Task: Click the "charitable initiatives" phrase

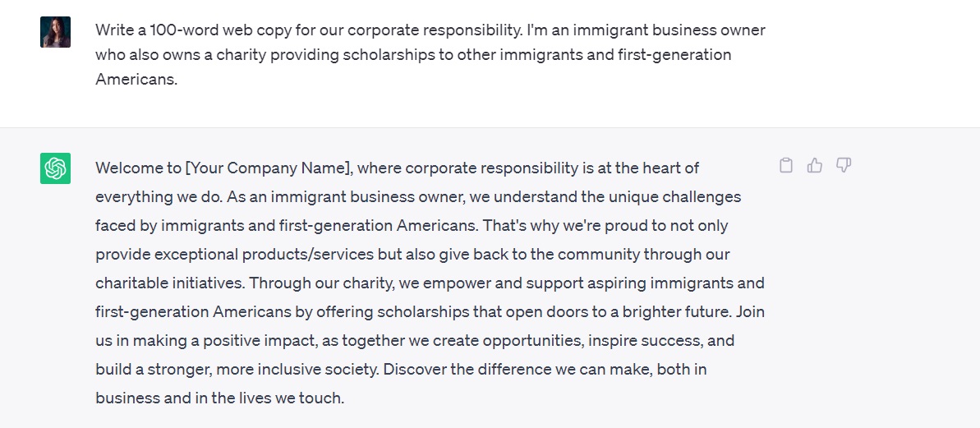Action: tap(170, 283)
